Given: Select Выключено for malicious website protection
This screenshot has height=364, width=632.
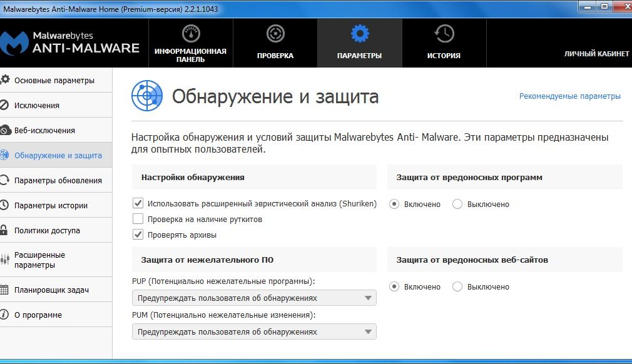Looking at the screenshot, I should point(457,286).
